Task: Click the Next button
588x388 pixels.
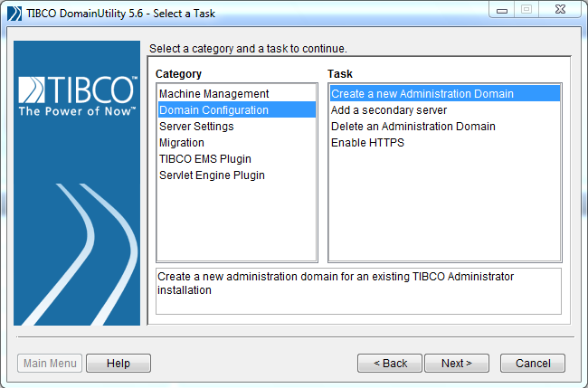Action: click(456, 363)
